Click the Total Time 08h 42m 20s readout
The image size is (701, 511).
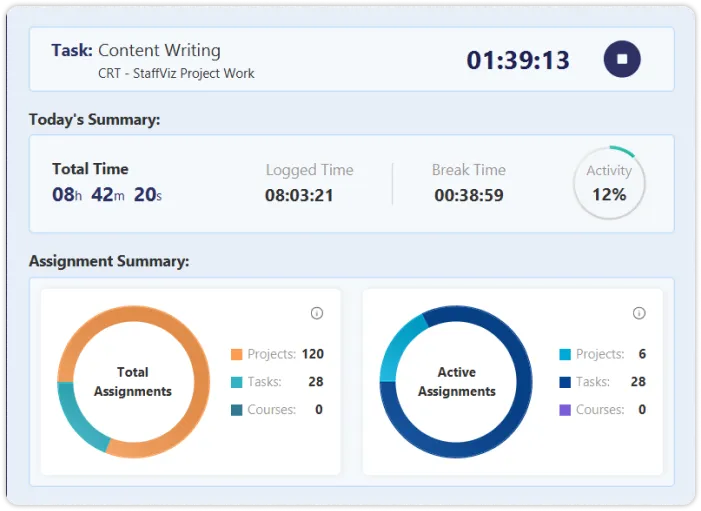[107, 194]
